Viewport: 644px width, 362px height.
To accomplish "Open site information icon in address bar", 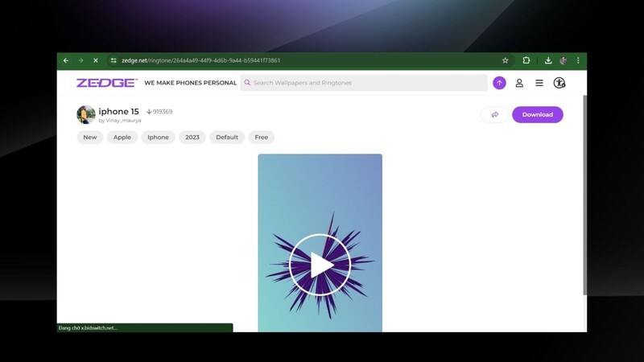I will tap(114, 60).
